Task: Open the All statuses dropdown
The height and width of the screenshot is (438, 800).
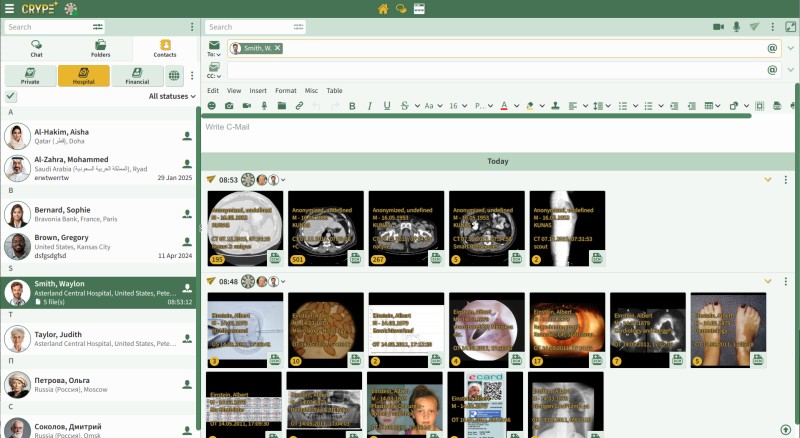Action: point(172,96)
